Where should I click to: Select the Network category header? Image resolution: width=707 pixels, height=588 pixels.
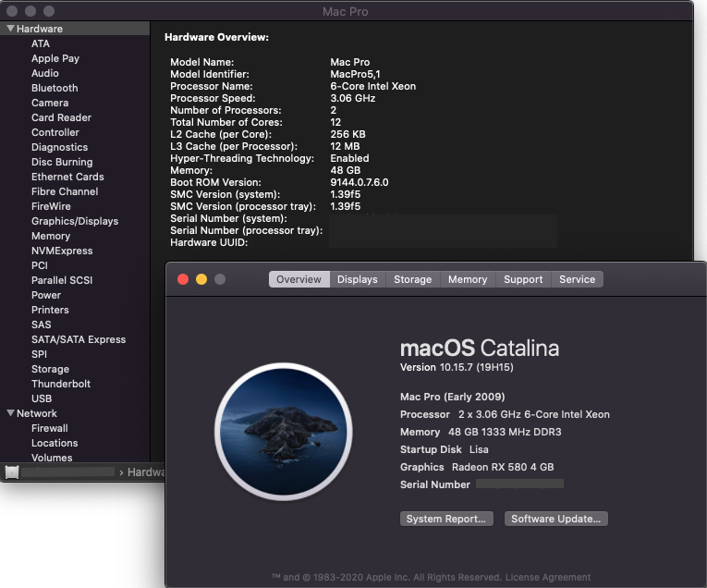pos(37,413)
